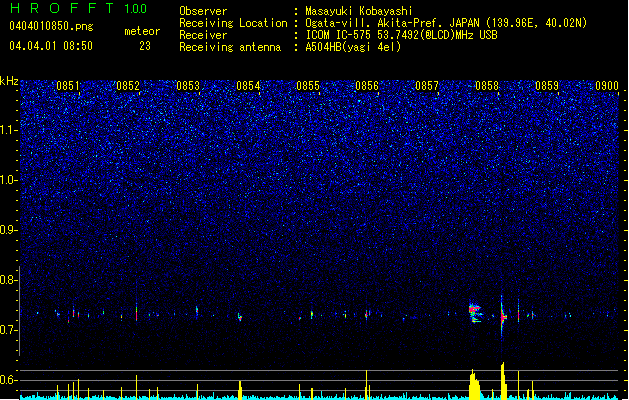Click the 1.1 kHz frequency label
Viewport: 629px width, 400px height.
click(8, 130)
